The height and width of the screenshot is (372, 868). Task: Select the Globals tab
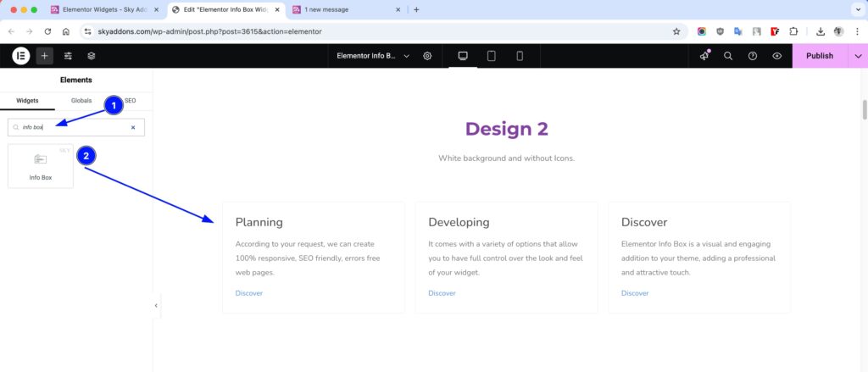tap(81, 101)
